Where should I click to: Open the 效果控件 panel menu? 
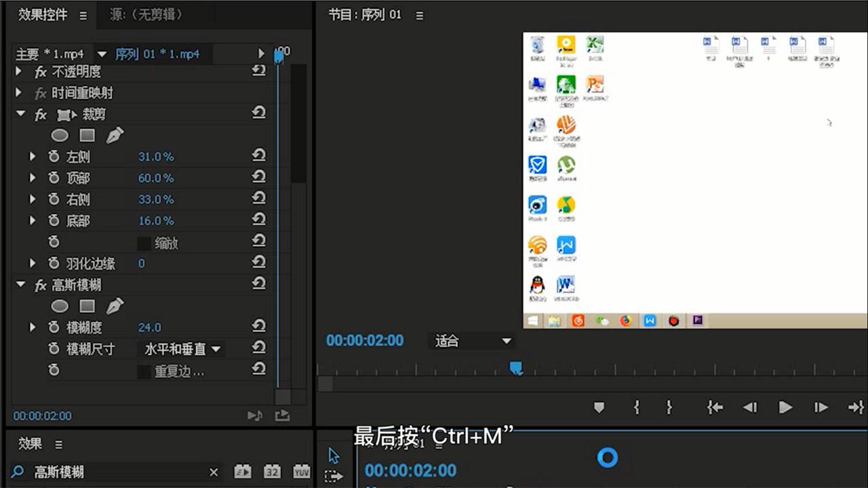(x=83, y=15)
